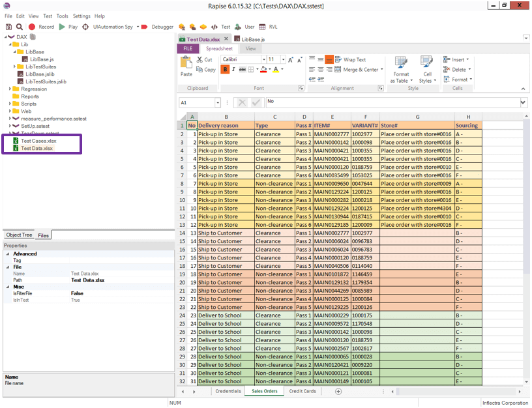Expand the LibTestSuites folder

point(14,67)
